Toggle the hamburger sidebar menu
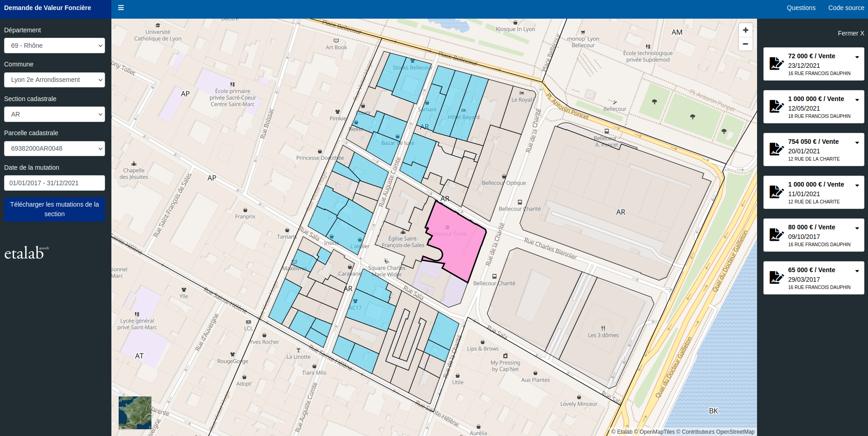Viewport: 868px width, 436px height. 121,8
